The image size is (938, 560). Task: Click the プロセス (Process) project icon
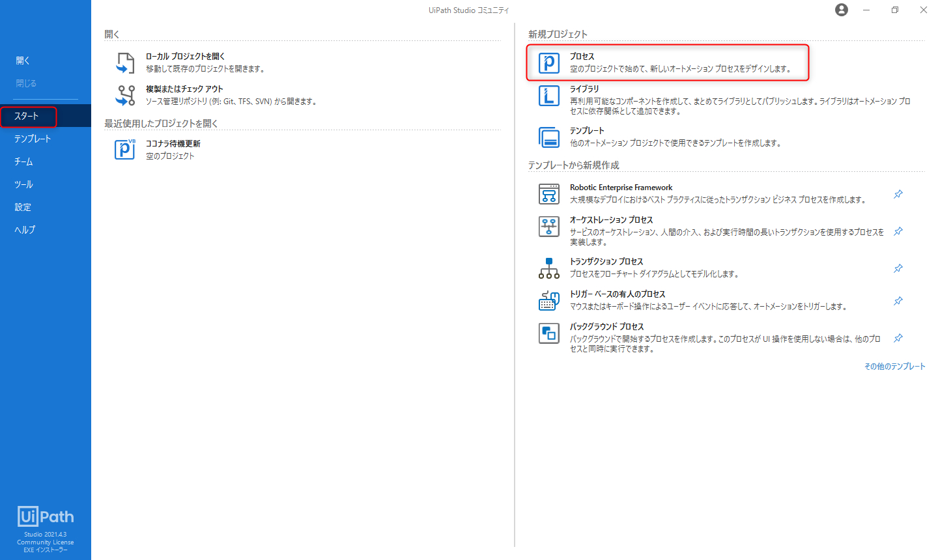(549, 63)
